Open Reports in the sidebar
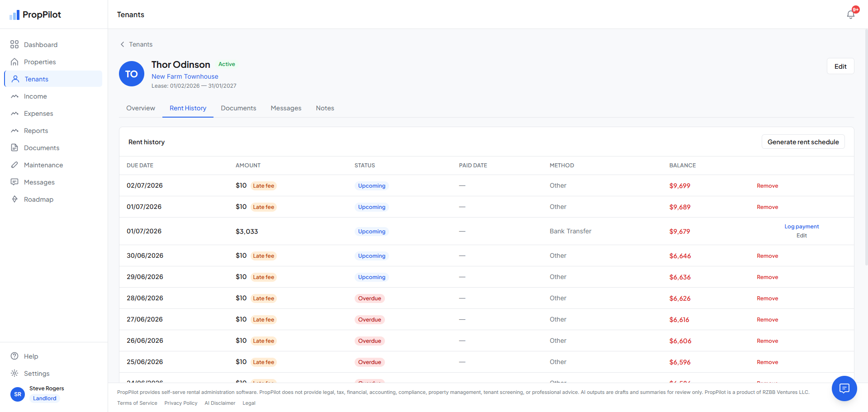The width and height of the screenshot is (868, 412). [53, 130]
